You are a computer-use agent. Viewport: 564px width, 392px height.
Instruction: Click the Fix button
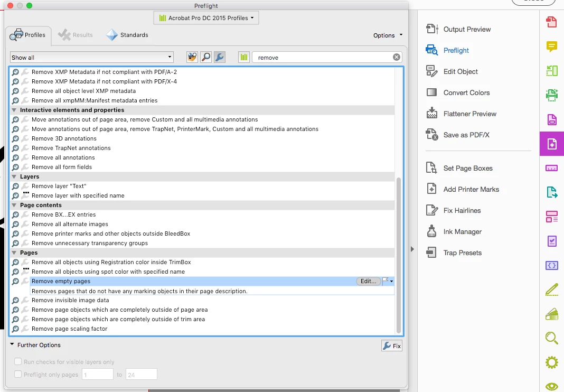392,346
